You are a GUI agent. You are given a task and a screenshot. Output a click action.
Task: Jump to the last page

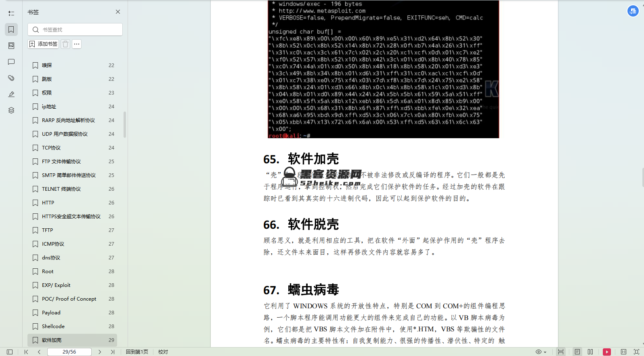pos(113,352)
